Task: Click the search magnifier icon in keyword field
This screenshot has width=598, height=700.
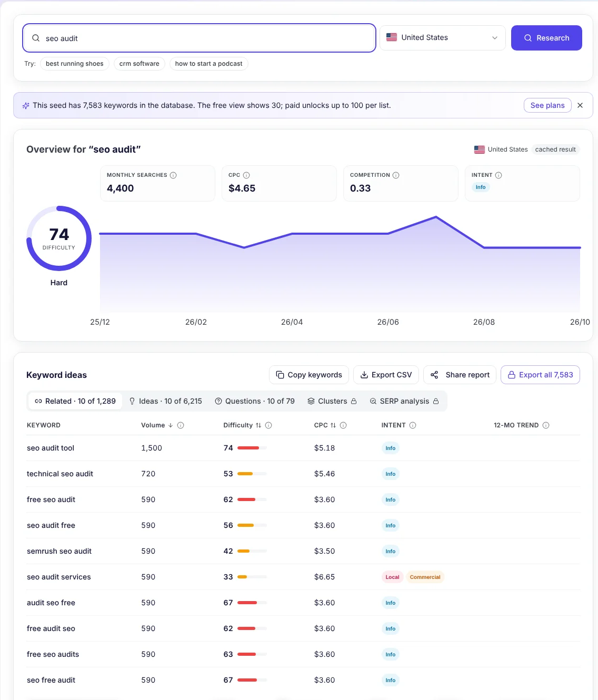Action: pyautogui.click(x=36, y=38)
